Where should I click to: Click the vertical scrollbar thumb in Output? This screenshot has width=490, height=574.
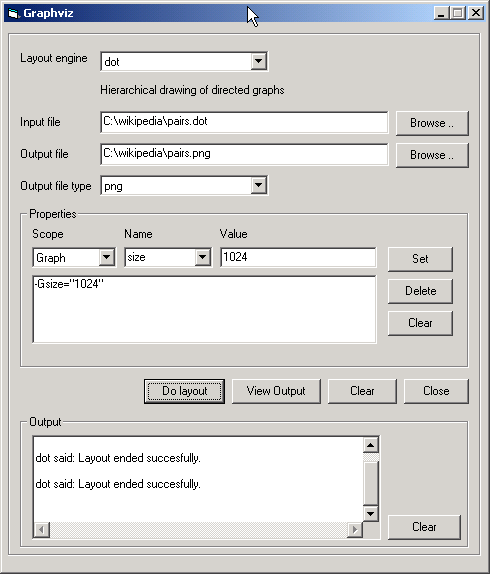click(370, 483)
